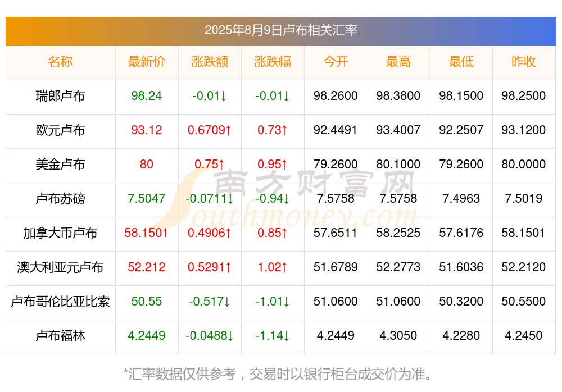This screenshot has height=392, width=562.
Task: Click previous close 93.1200
Action: pyautogui.click(x=524, y=130)
